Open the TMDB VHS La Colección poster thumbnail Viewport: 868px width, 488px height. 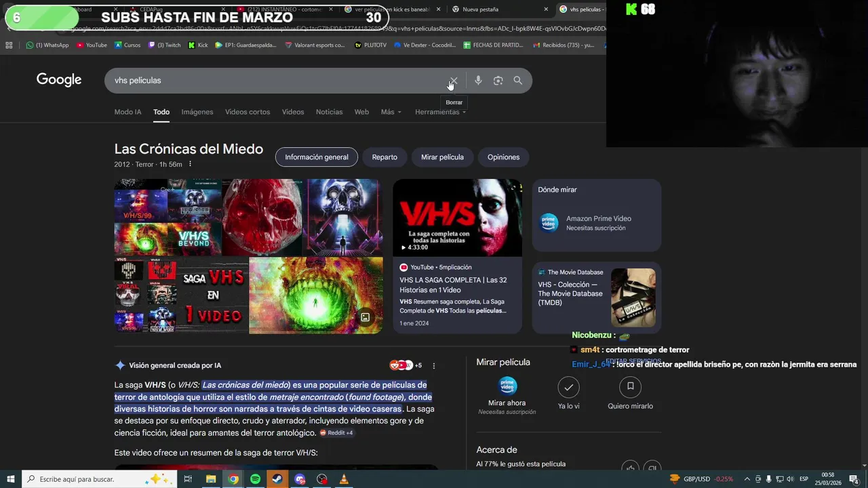pyautogui.click(x=633, y=298)
